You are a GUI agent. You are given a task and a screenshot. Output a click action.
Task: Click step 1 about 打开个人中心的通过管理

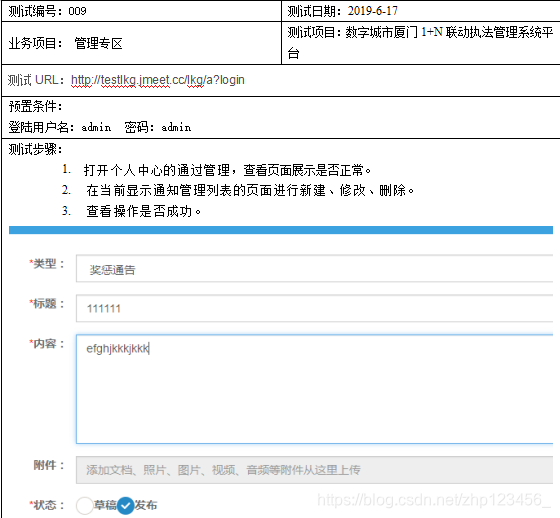(217, 170)
